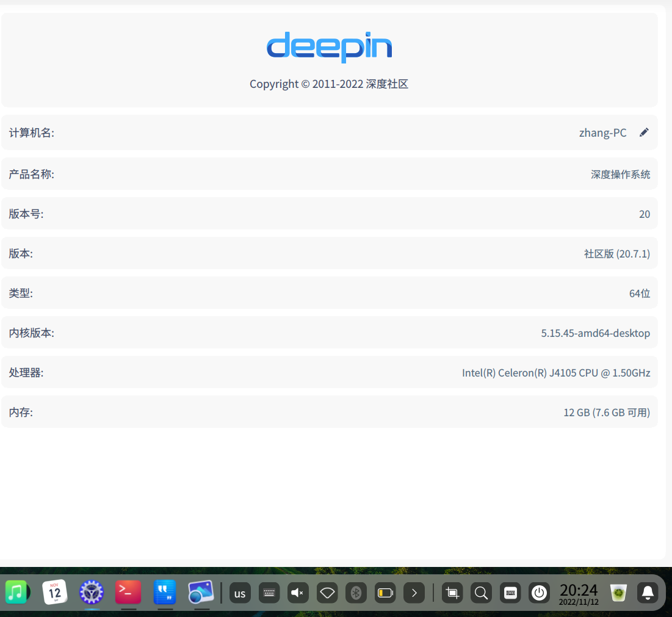Launch the Terminal from the dock
Screen dimensions: 672x617
click(128, 592)
